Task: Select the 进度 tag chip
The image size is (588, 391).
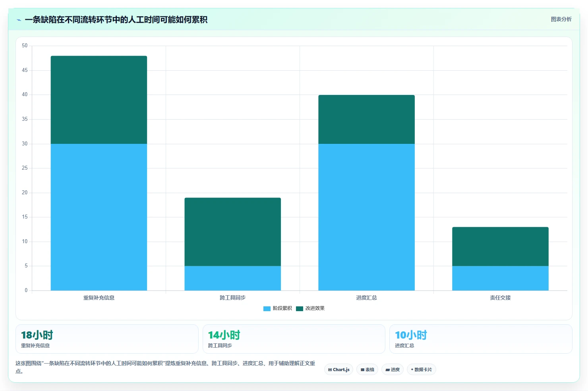Action: (x=393, y=370)
